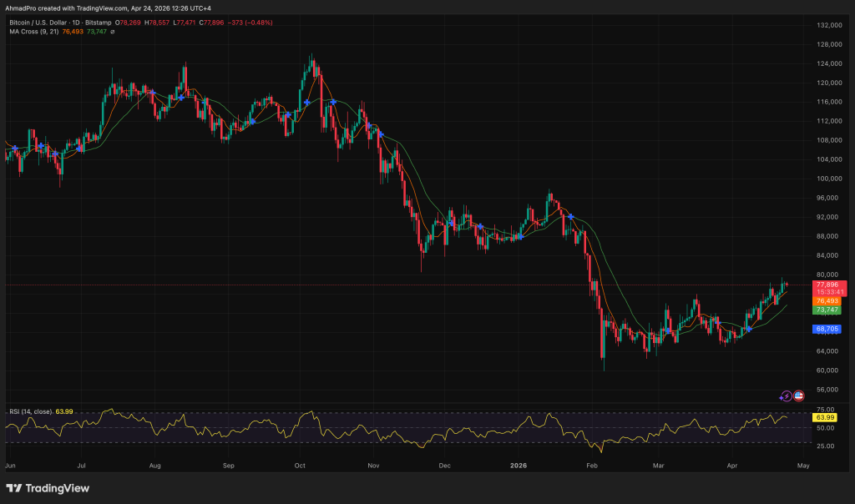Click the ø source icon next to MA Cross values
This screenshot has width=855, height=504.
pyautogui.click(x=113, y=33)
